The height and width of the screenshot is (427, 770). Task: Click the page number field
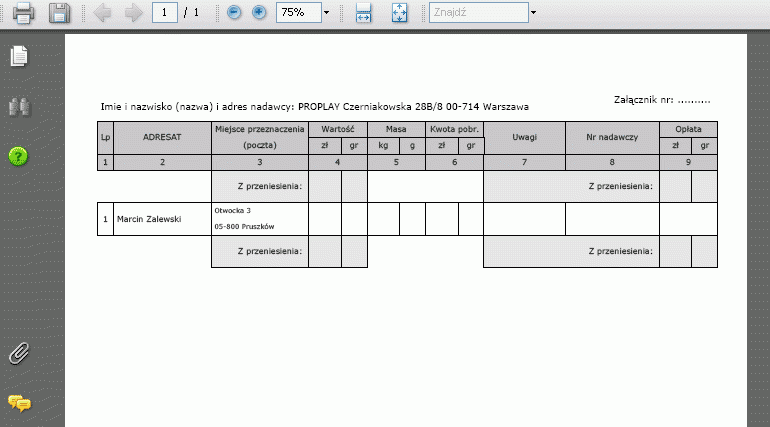tap(165, 12)
